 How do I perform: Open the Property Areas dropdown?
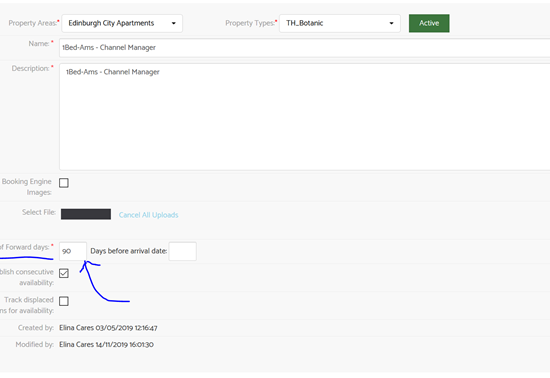tap(122, 23)
